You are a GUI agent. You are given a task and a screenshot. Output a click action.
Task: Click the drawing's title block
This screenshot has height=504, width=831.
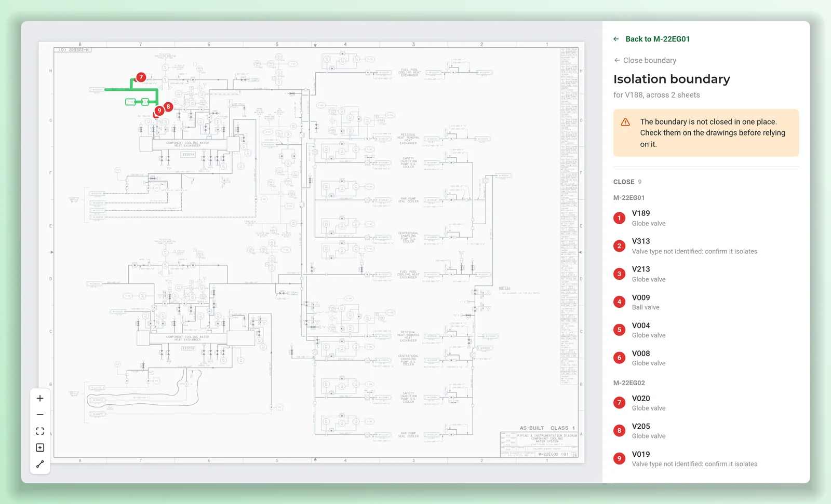tap(539, 444)
